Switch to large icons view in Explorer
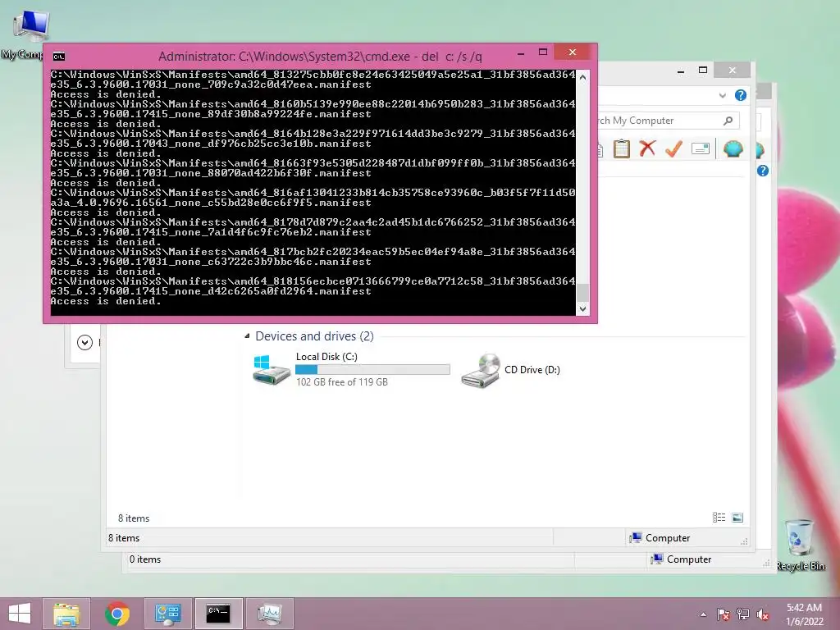The width and height of the screenshot is (840, 630). 737,518
